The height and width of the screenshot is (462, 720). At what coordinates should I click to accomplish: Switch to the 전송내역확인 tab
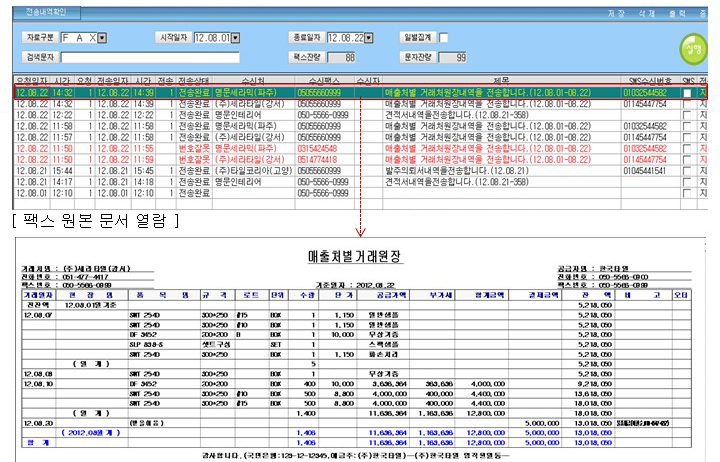coord(46,12)
